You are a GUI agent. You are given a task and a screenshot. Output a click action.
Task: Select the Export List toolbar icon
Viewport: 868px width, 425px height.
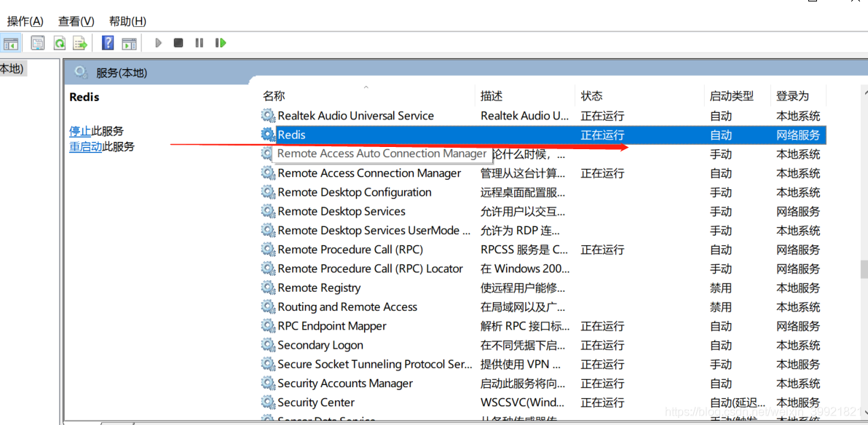[79, 42]
